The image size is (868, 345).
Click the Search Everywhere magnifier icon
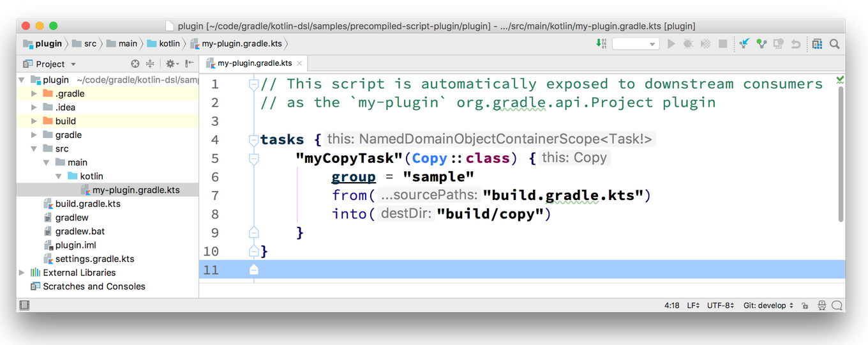(x=834, y=44)
